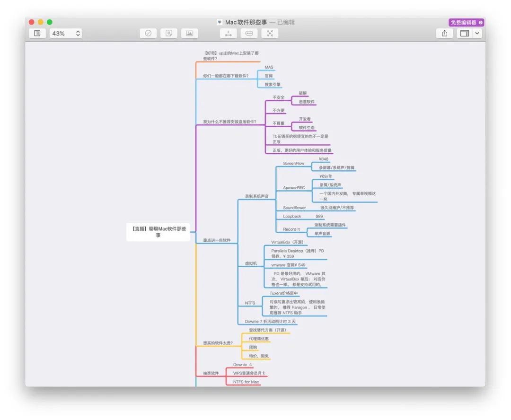Select the VirtualBox（开源）node
511x420 pixels.
point(289,243)
